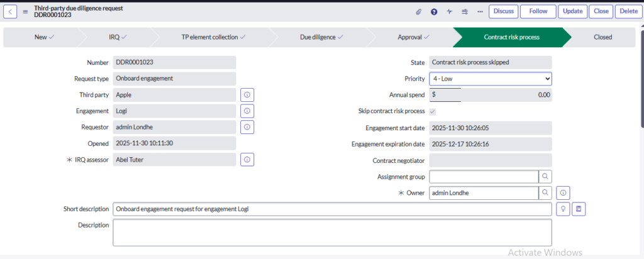Viewport: 644px width, 259px height.
Task: Select the Contract risk process stage
Action: (x=511, y=37)
